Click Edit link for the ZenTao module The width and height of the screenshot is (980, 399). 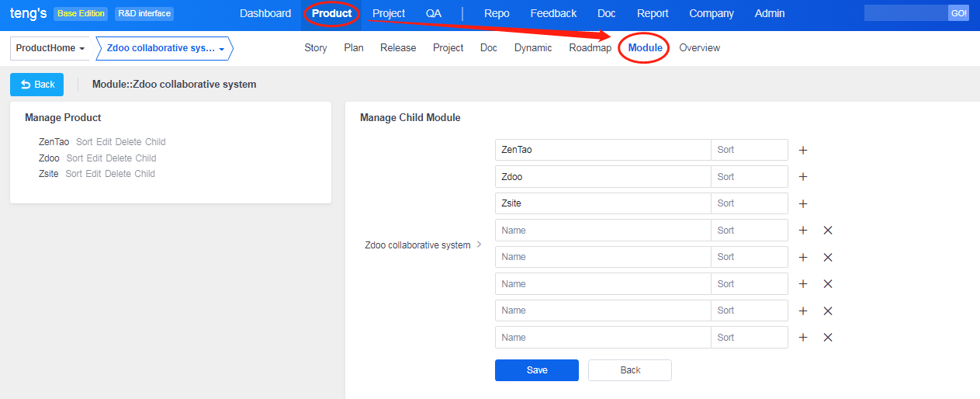[104, 142]
